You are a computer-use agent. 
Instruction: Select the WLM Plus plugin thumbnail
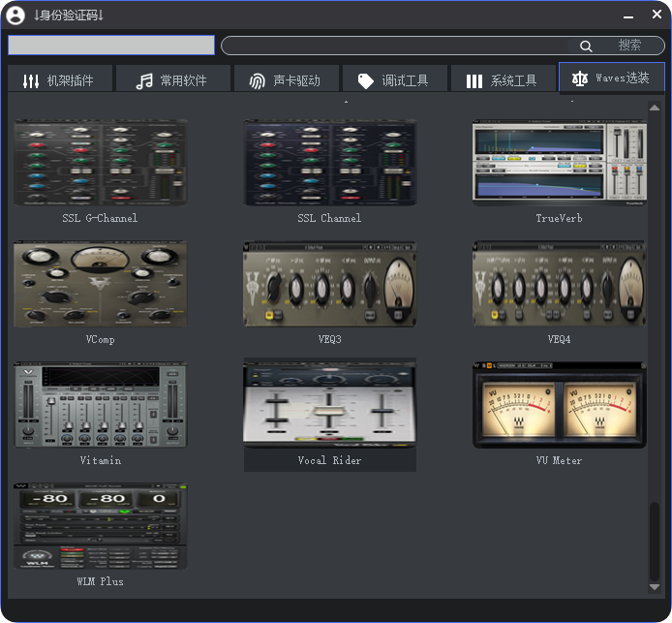(101, 526)
